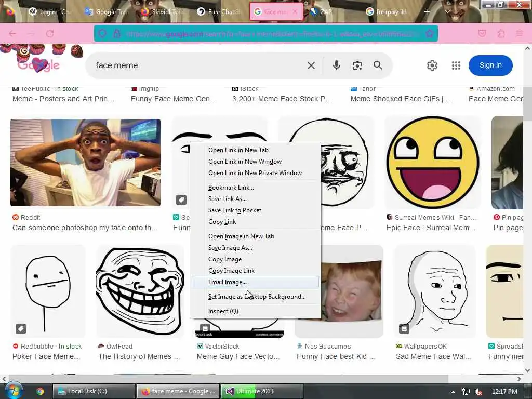Screen dimensions: 532x399
Task: Choose Open Link in New Tab
Action: point(255,150)
